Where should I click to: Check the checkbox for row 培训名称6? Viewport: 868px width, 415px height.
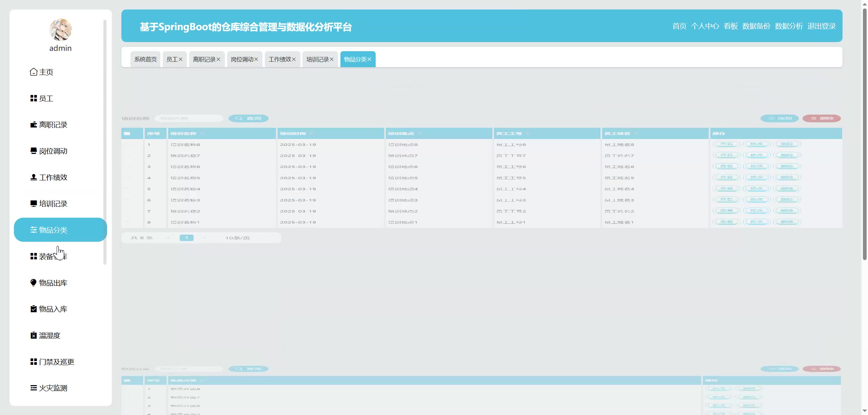127,167
